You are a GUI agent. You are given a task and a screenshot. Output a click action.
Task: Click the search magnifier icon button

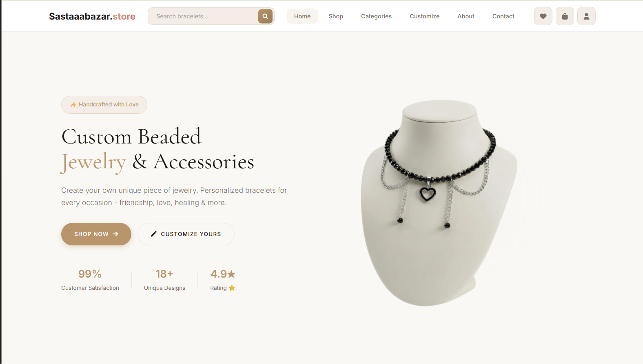click(265, 16)
